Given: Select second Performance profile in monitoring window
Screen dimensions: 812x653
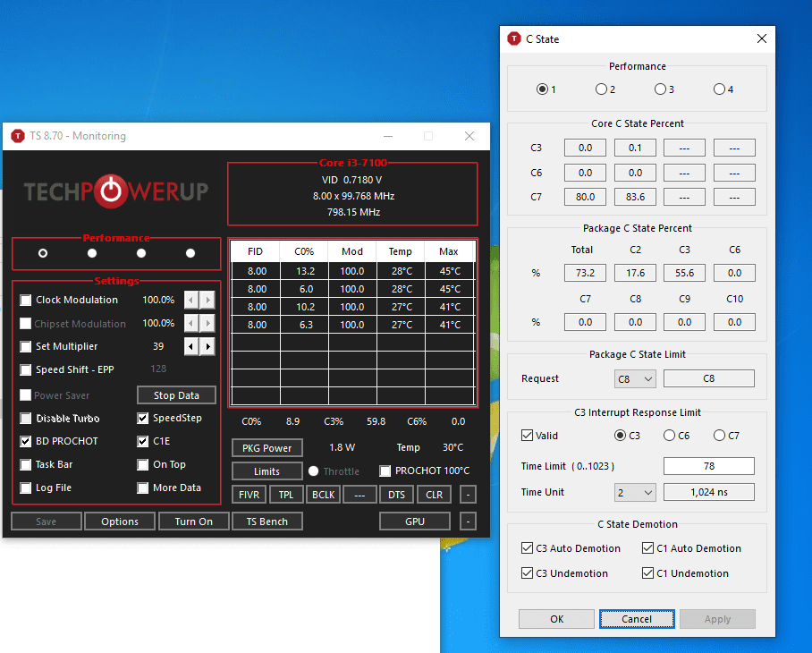Looking at the screenshot, I should (x=92, y=253).
